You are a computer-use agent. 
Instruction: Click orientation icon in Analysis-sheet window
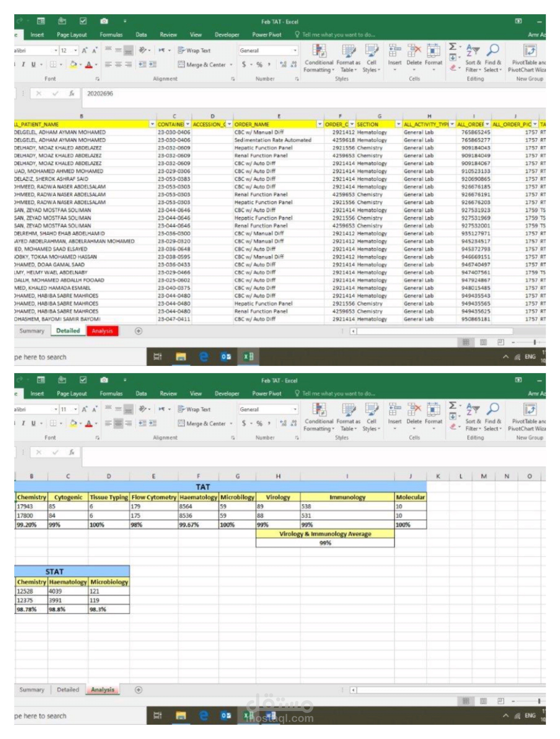[143, 409]
